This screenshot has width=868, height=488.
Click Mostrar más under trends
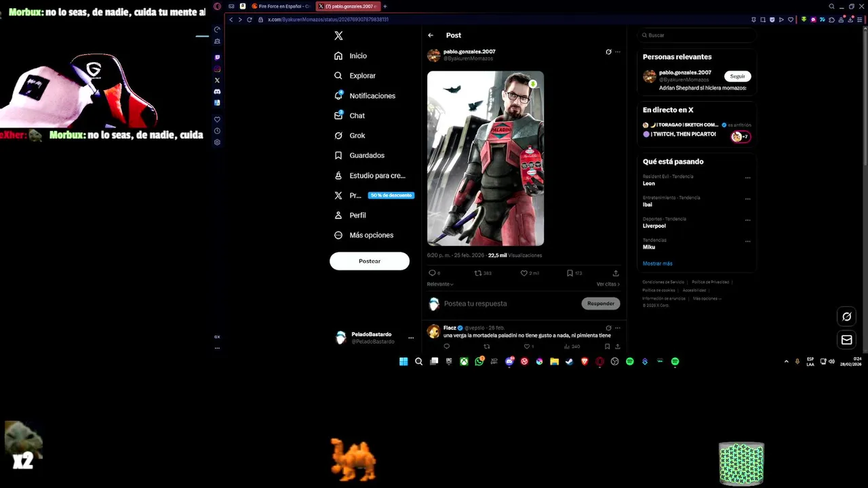coord(658,264)
